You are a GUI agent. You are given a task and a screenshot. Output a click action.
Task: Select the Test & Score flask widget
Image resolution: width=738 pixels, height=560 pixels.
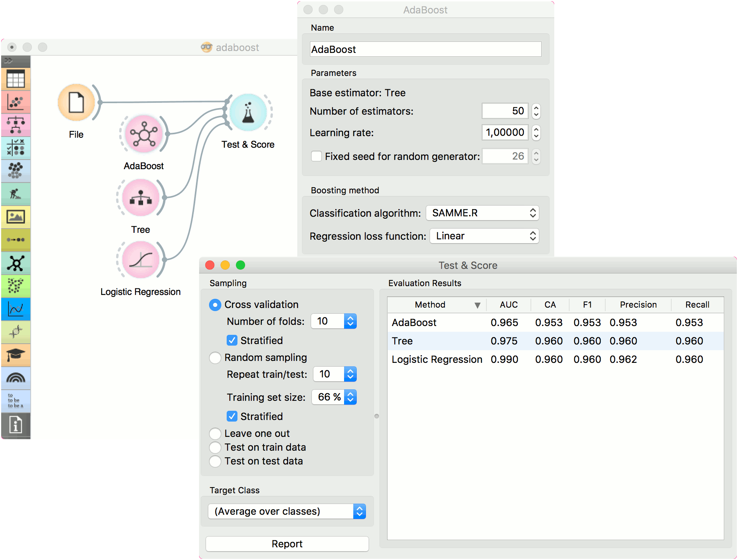click(x=248, y=112)
